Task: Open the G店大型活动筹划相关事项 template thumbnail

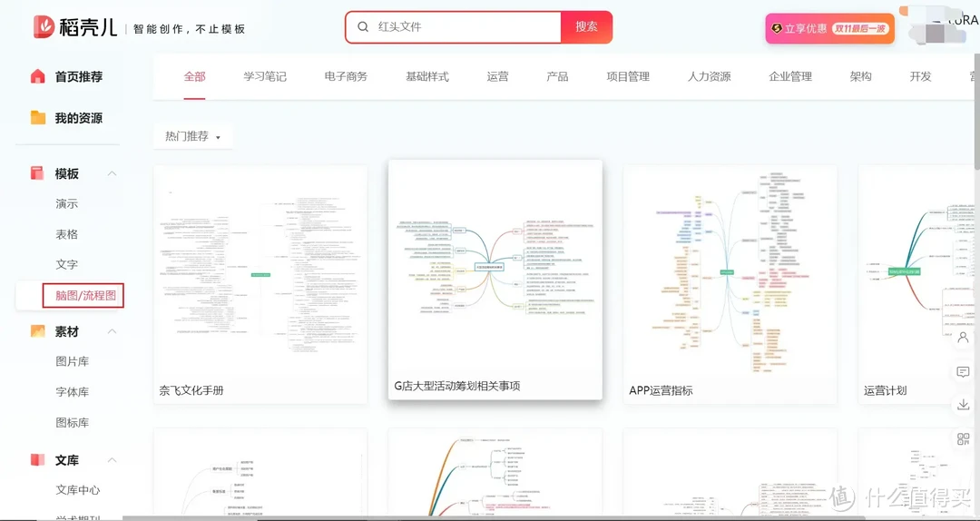Action: click(495, 268)
